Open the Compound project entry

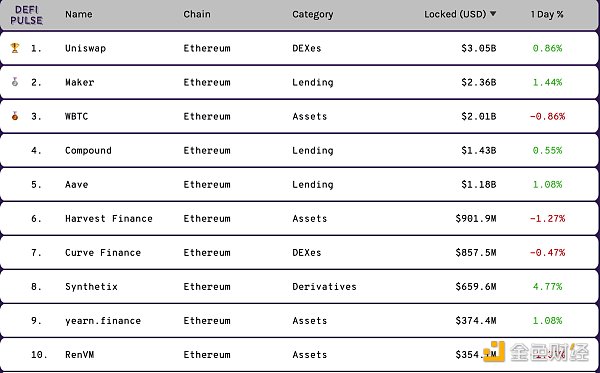coord(88,150)
